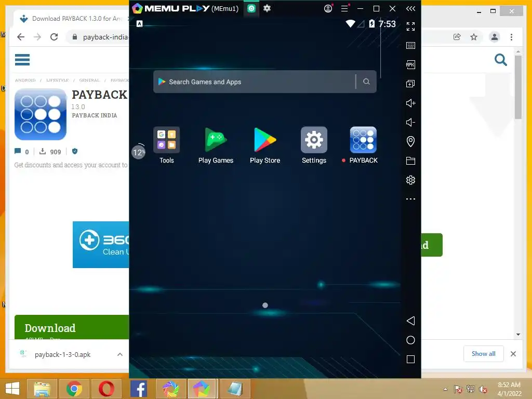Show more MEmu sidebar tools ellipsis
Image resolution: width=532 pixels, height=399 pixels.
click(x=410, y=199)
